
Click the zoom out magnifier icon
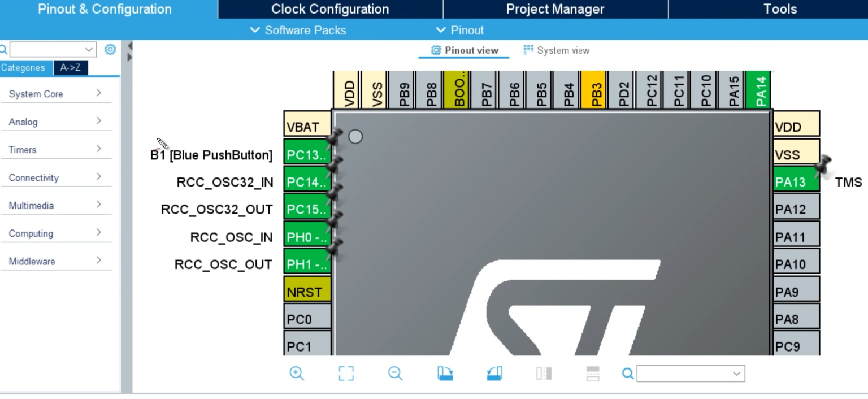(x=395, y=374)
